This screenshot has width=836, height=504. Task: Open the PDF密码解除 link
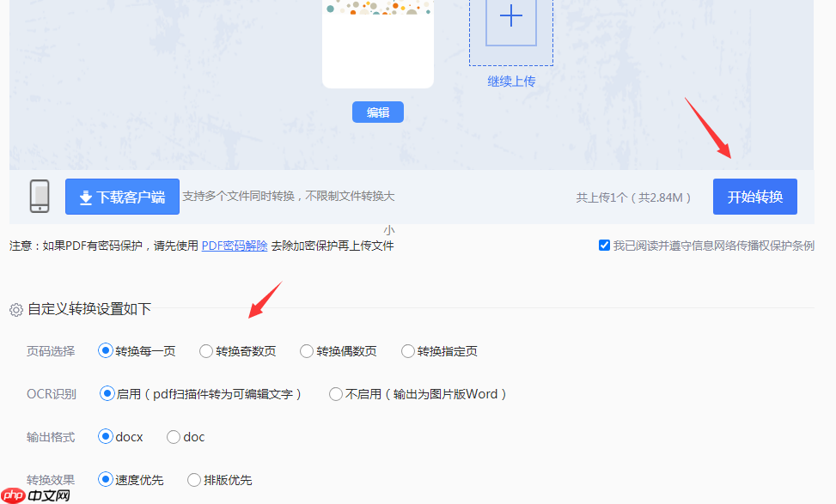coord(235,245)
